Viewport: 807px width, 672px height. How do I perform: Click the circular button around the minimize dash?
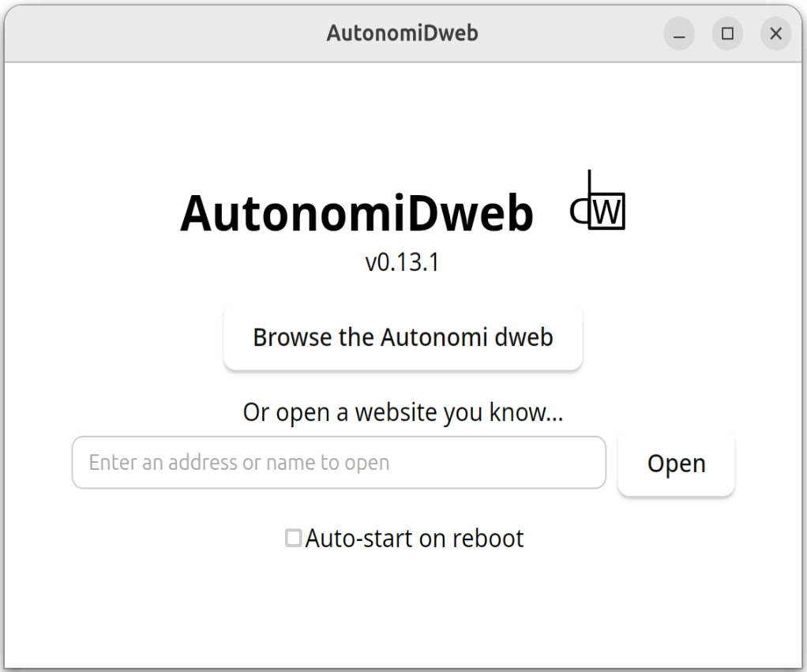(x=678, y=34)
